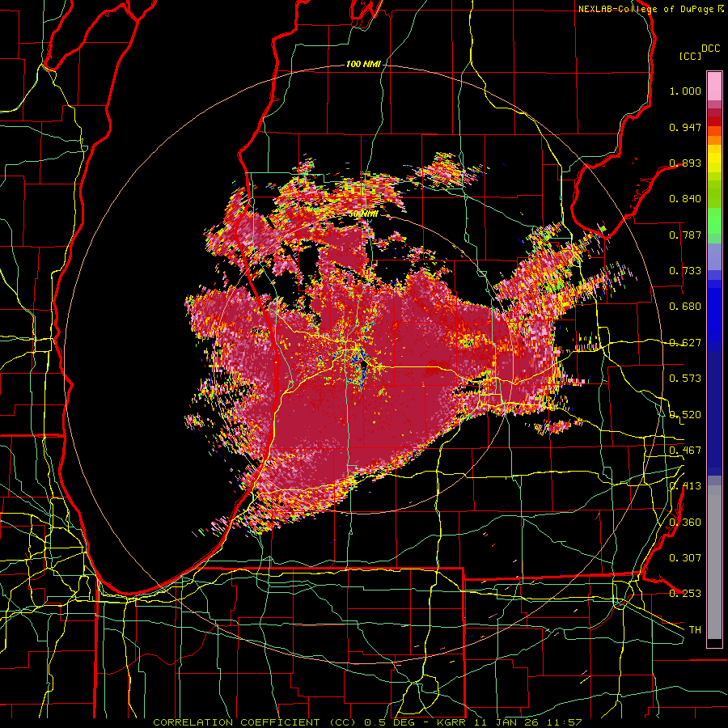
Task: Click the TH threshold legend label
Action: [x=695, y=630]
